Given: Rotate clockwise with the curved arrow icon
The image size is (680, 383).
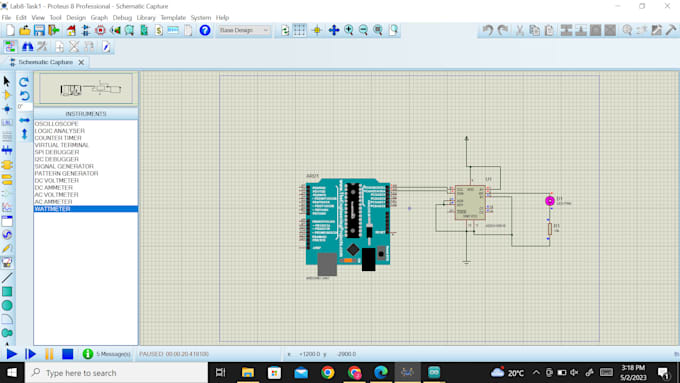Looking at the screenshot, I should tap(24, 82).
